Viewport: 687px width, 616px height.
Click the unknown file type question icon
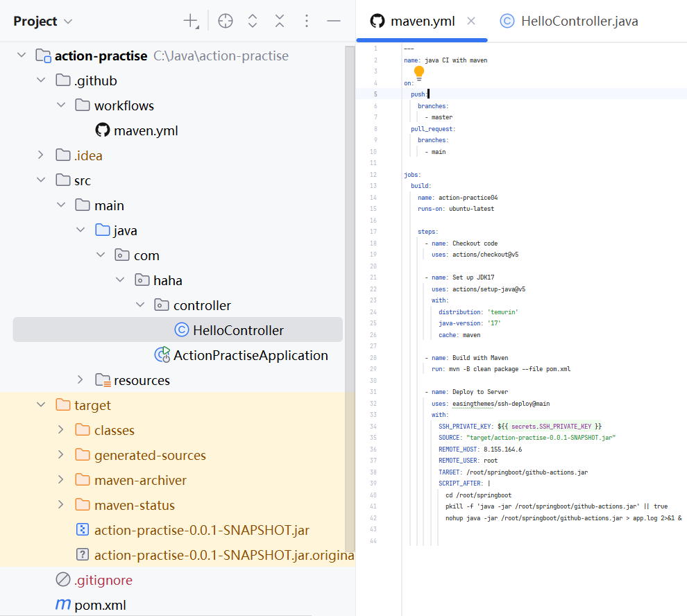83,555
